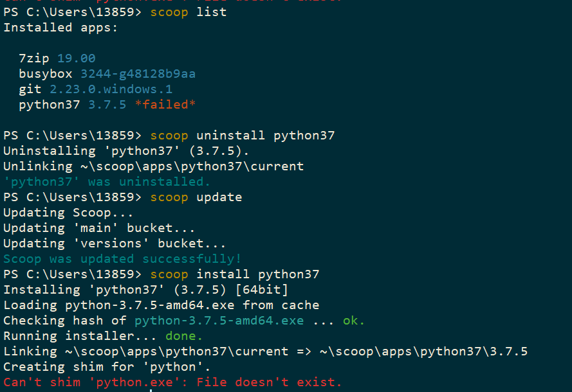572x392 pixels.
Task: Click the 'busybox' app name
Action: pyautogui.click(x=46, y=74)
